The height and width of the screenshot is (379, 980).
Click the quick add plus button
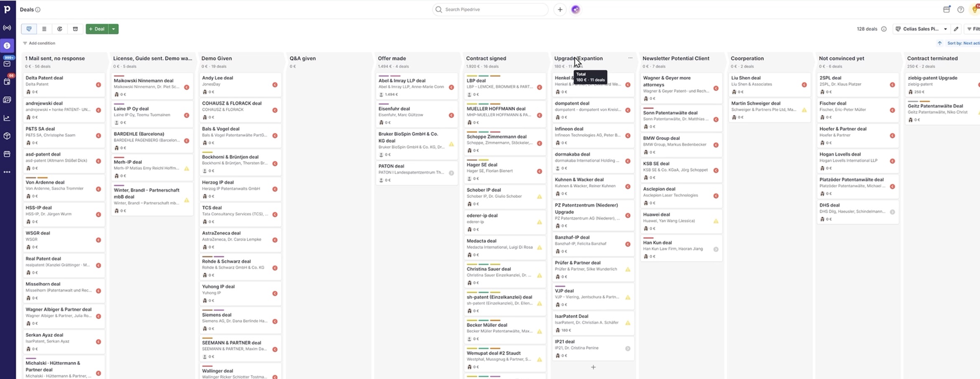click(560, 10)
